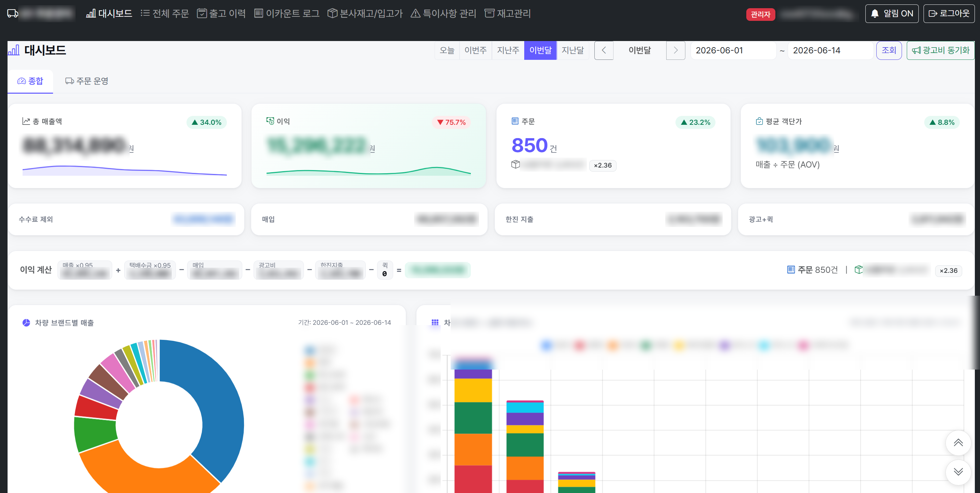Click the pie icon beside 차량 브랜드별 매출

coord(26,323)
